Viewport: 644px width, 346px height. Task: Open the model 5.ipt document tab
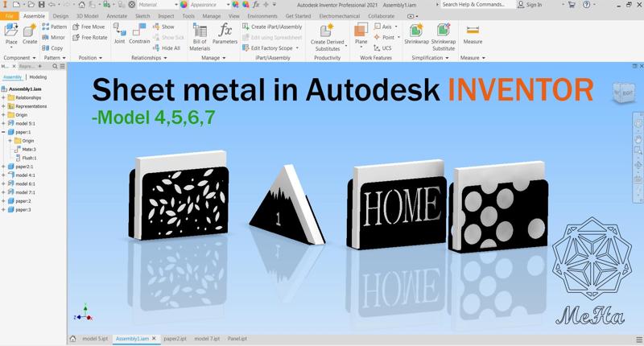(x=95, y=339)
